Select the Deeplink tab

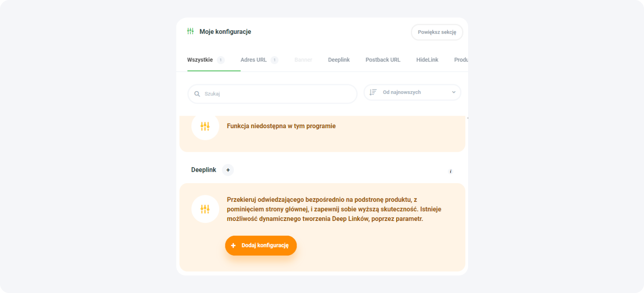click(339, 60)
